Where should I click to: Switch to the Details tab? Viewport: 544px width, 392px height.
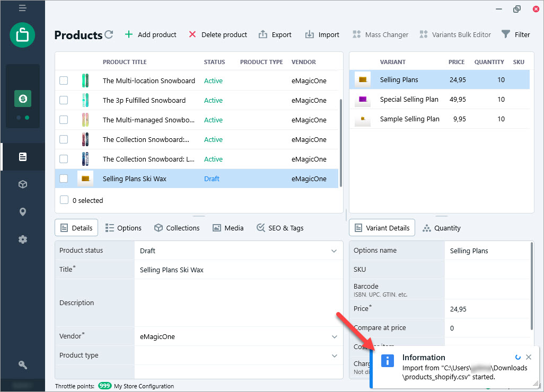click(76, 228)
